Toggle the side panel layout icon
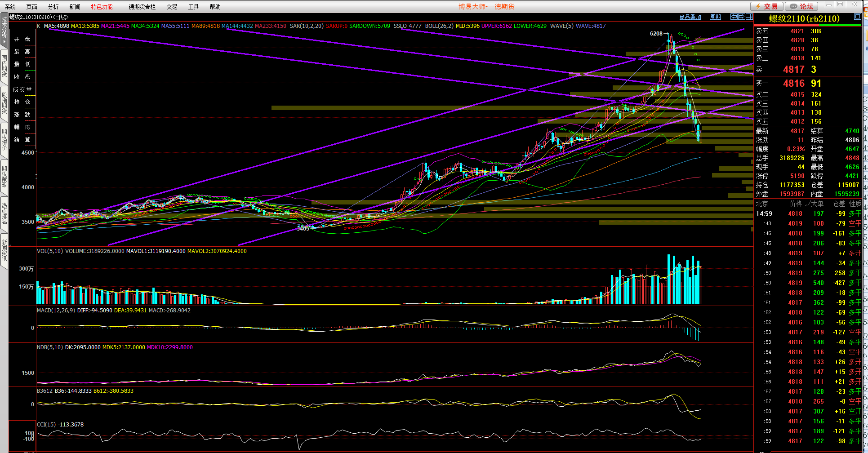Screen dimensions: 868x453 749,17
